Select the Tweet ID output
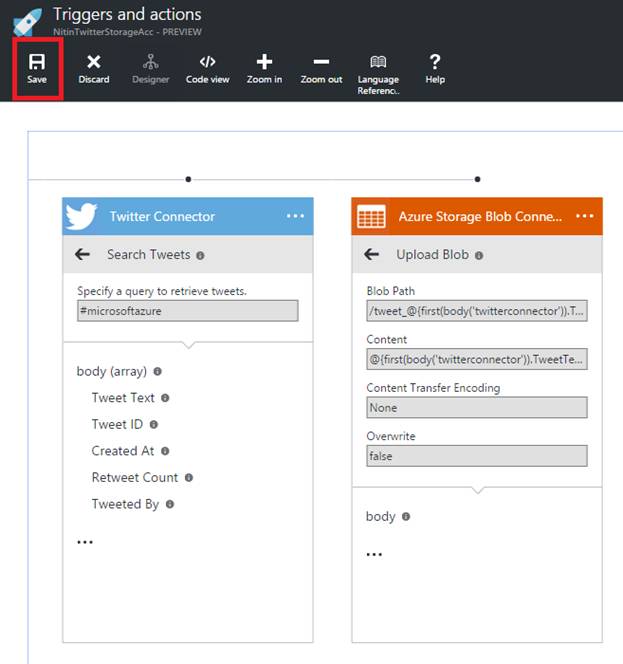Image resolution: width=623 pixels, height=664 pixels. (117, 424)
